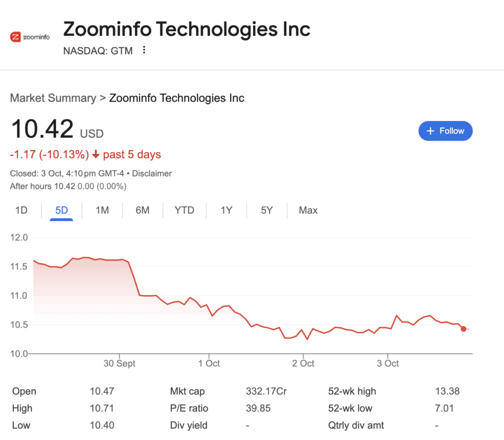Click the red end-point dot on chart
Screen dimensions: 504x440
tap(463, 329)
